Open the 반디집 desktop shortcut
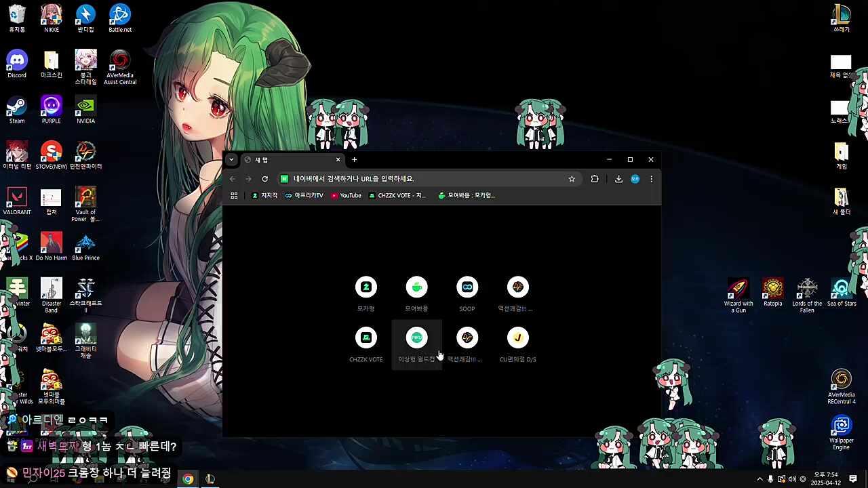 [85, 18]
